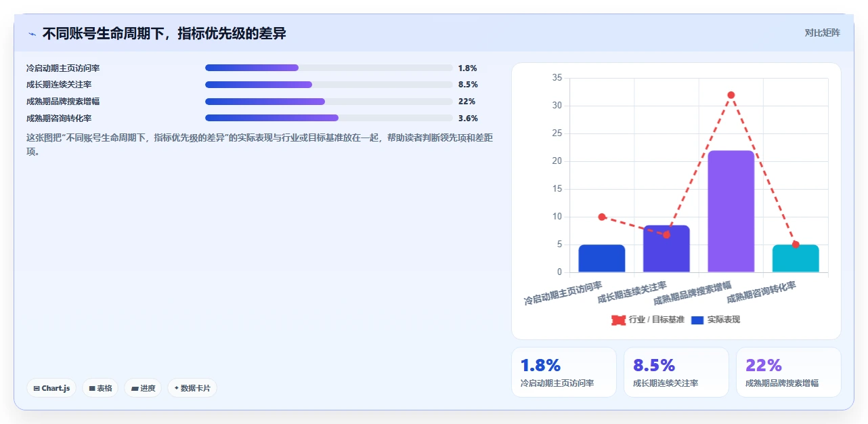This screenshot has width=868, height=424.
Task: Click the 22% value beside the progress bar
Action: tap(466, 102)
